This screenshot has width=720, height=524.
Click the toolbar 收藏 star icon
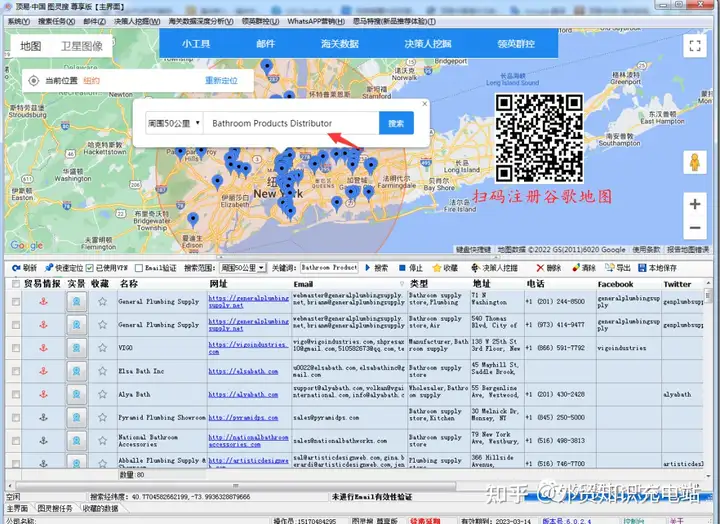coord(437,268)
